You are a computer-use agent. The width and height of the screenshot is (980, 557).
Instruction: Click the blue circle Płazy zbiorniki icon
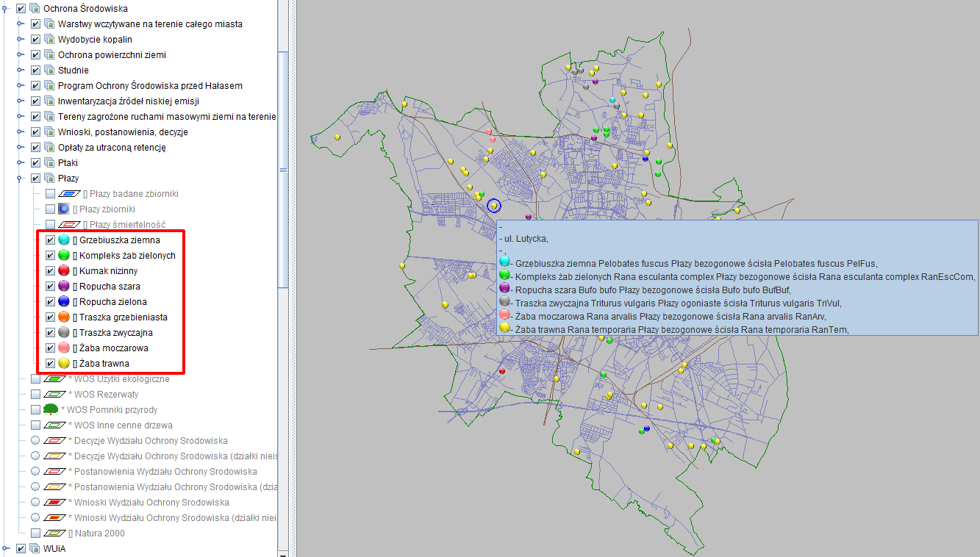click(x=63, y=209)
